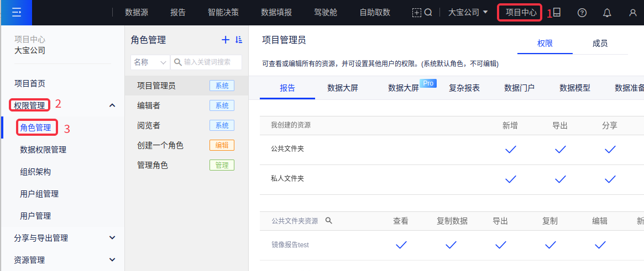644x271 pixels.
Task: Open the help question mark icon
Action: (582, 13)
